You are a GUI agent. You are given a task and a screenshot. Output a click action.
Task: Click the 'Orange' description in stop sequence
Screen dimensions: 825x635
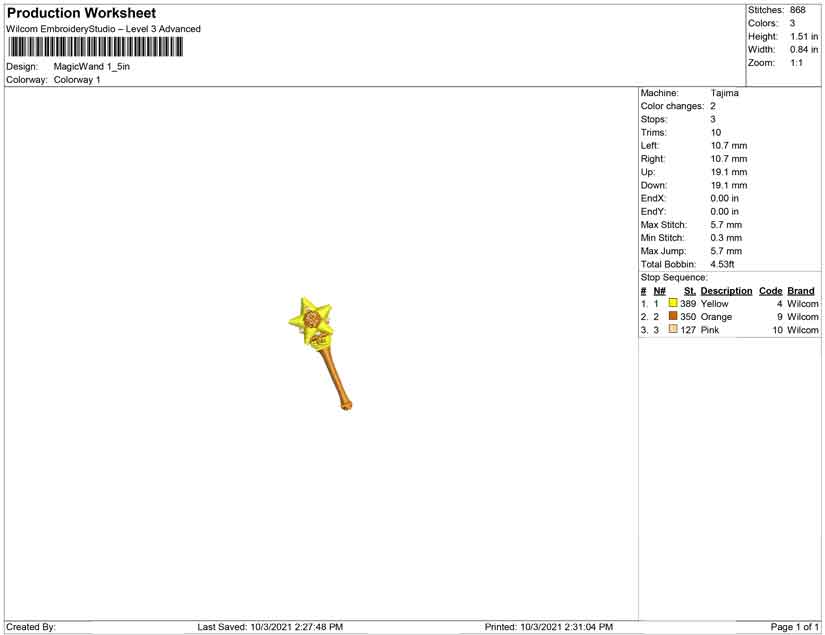[716, 317]
